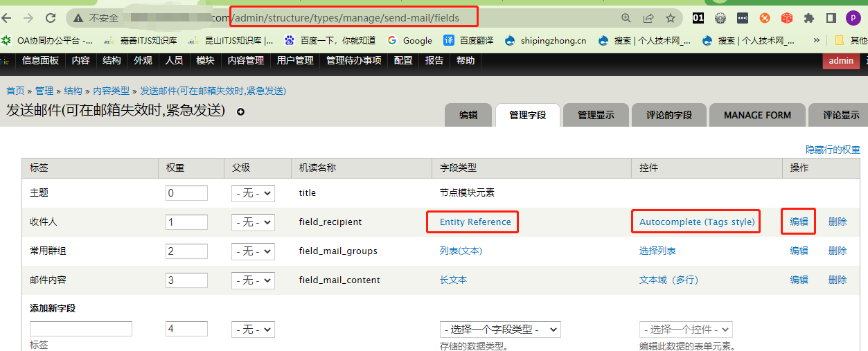Open the '01' extension icon
868x351 pixels.
pos(698,18)
